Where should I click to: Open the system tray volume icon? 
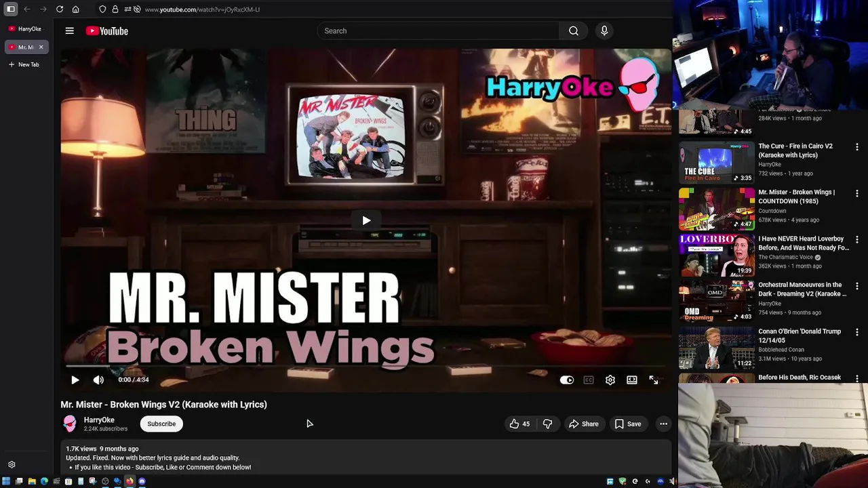(x=671, y=481)
